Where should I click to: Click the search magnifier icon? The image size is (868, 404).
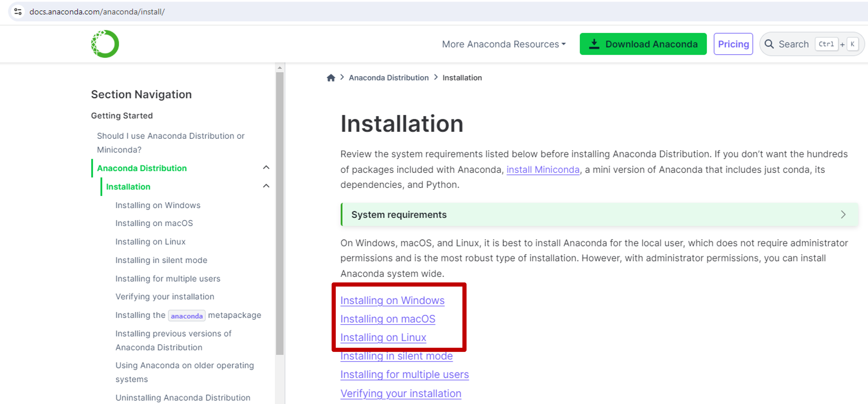pyautogui.click(x=769, y=44)
